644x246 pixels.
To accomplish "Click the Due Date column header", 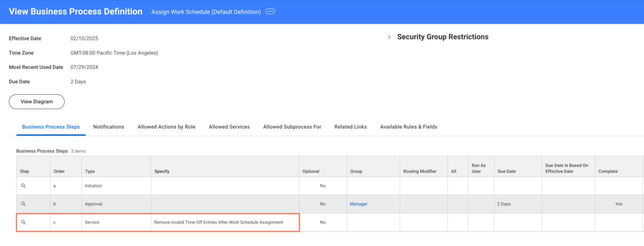I will [x=507, y=171].
